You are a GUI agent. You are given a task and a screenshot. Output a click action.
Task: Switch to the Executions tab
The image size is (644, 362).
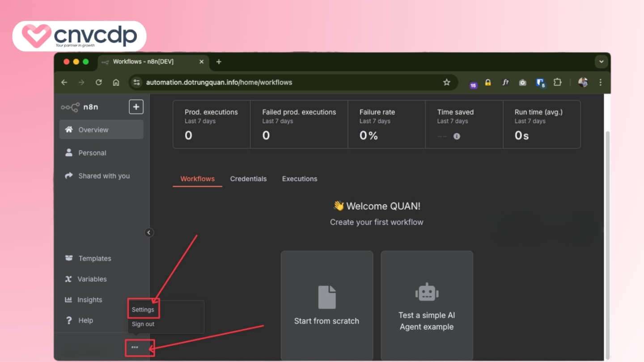click(x=300, y=179)
